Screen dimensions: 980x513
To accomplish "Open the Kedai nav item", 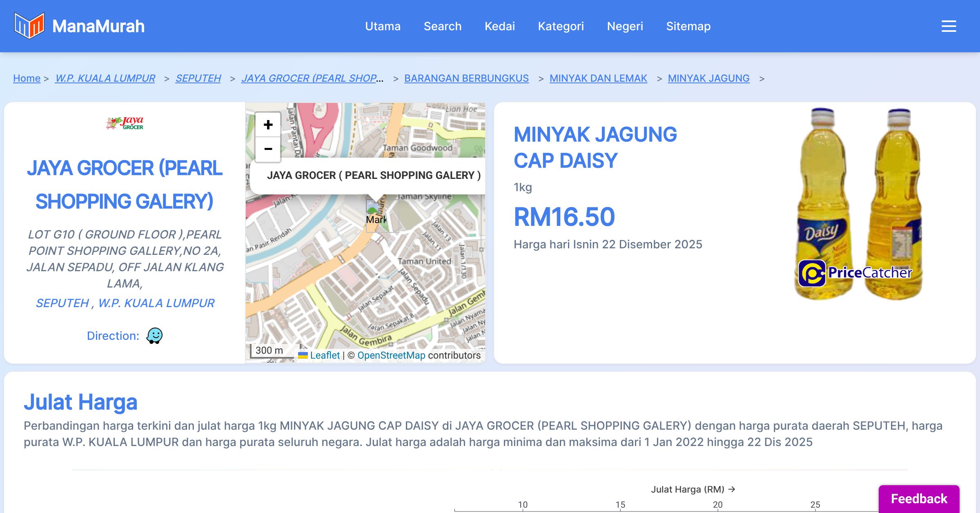I will (499, 26).
